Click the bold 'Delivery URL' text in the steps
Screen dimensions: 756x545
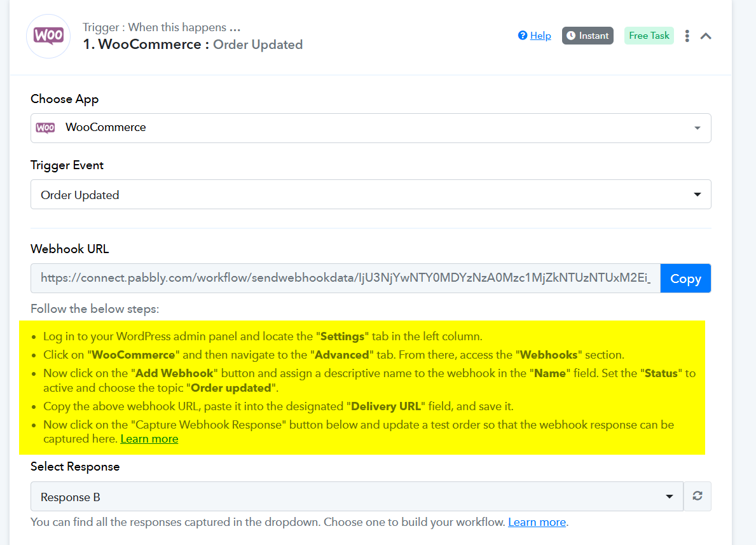(x=386, y=406)
